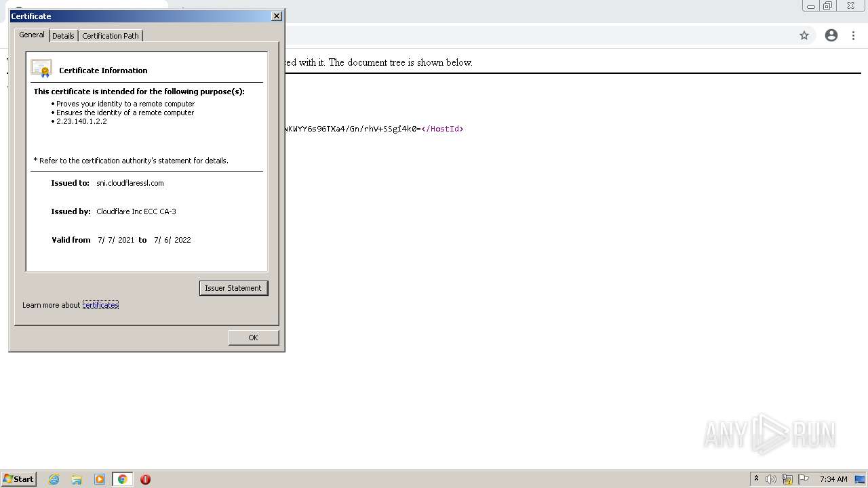868x488 pixels.
Task: Click 'Ensures the identity of a remote computer'
Action: pos(125,113)
